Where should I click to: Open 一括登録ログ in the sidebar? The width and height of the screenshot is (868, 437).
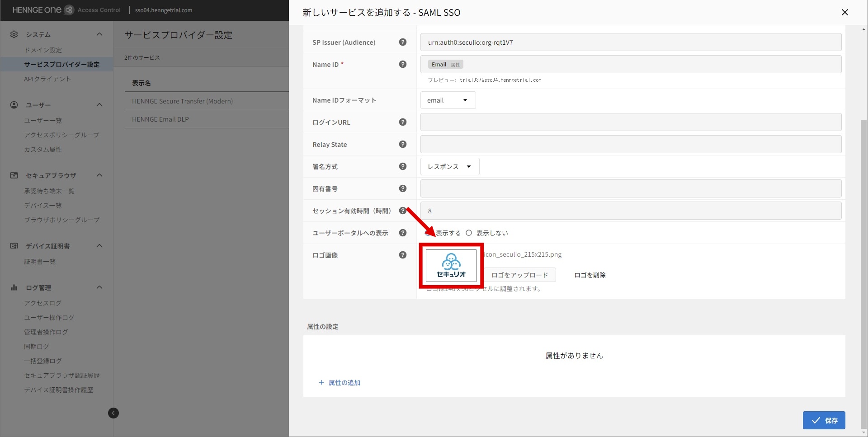[43, 361]
